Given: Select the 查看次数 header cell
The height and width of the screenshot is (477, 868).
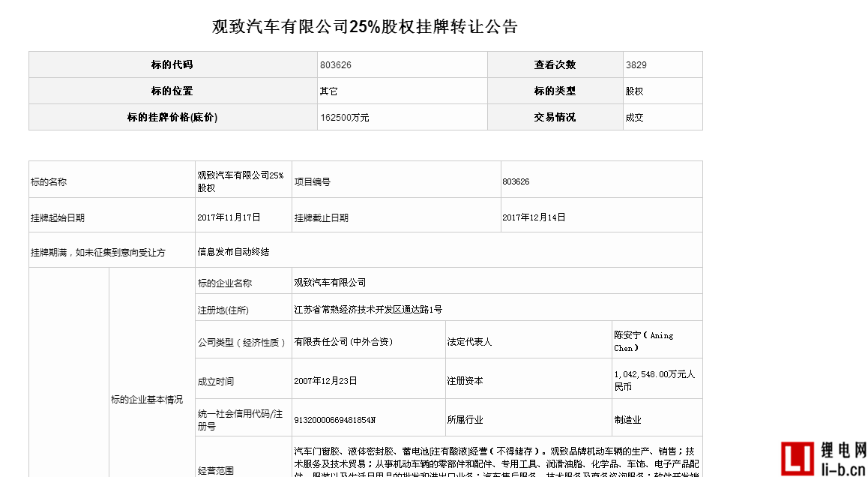Looking at the screenshot, I should 555,64.
